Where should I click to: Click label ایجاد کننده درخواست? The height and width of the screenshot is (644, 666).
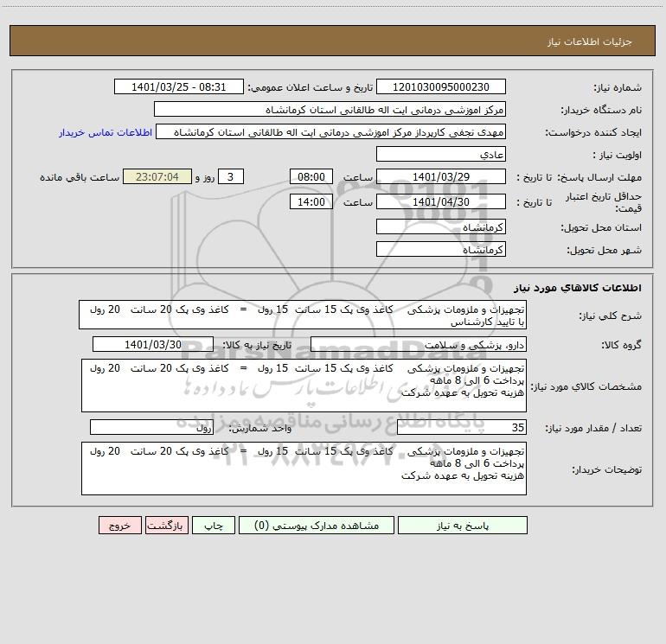(x=593, y=132)
